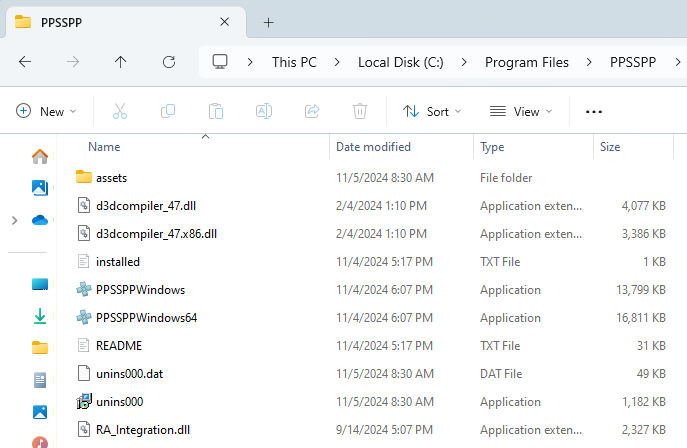
Task: Click the Delete trash can icon
Action: click(360, 111)
